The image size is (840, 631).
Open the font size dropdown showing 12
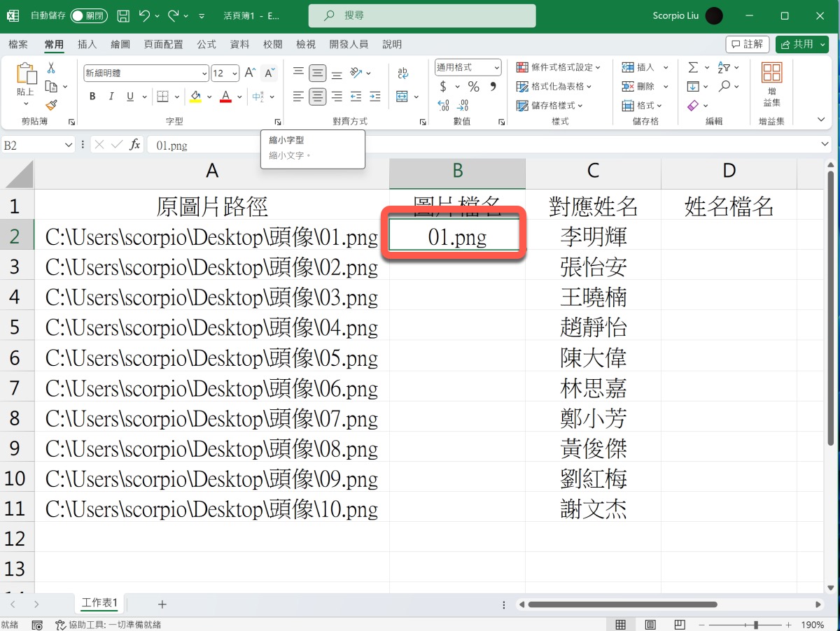pos(234,73)
